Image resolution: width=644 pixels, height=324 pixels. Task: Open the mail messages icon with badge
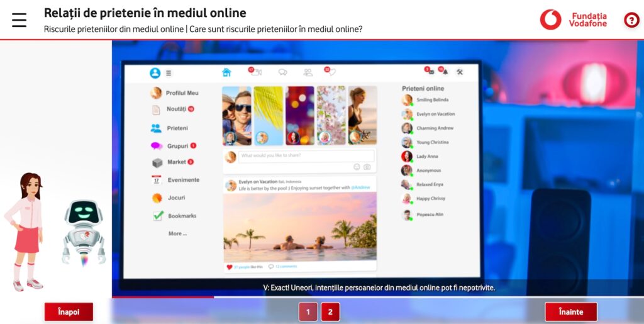point(430,72)
